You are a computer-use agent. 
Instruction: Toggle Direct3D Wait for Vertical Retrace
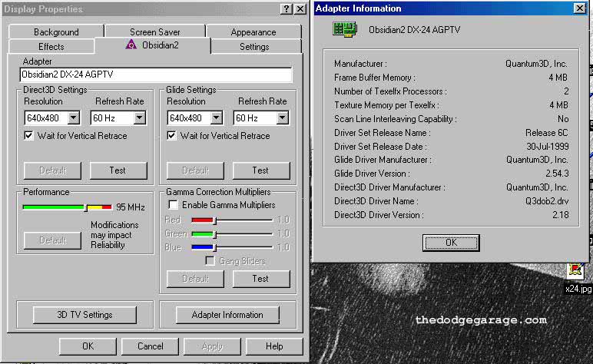(x=28, y=135)
